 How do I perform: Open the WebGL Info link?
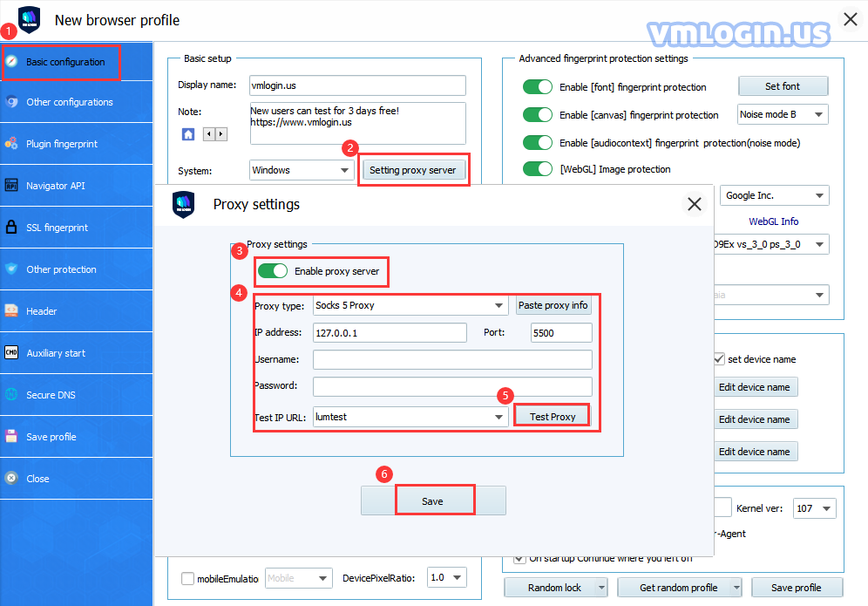[x=773, y=221]
